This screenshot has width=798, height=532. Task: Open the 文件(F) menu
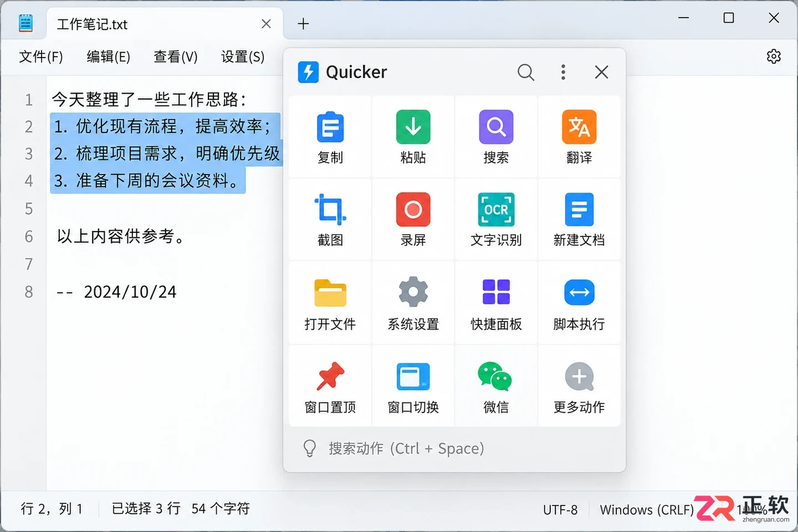41,57
